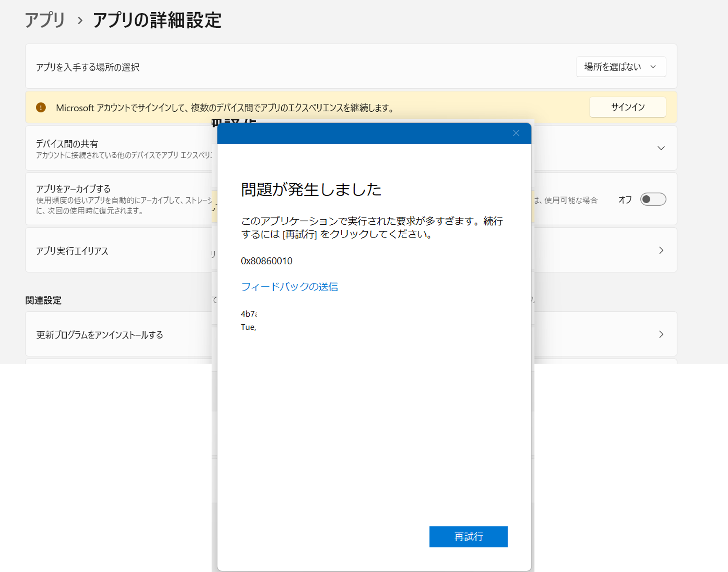
Task: Click the breadcrumb chevron separator
Action: [x=80, y=21]
